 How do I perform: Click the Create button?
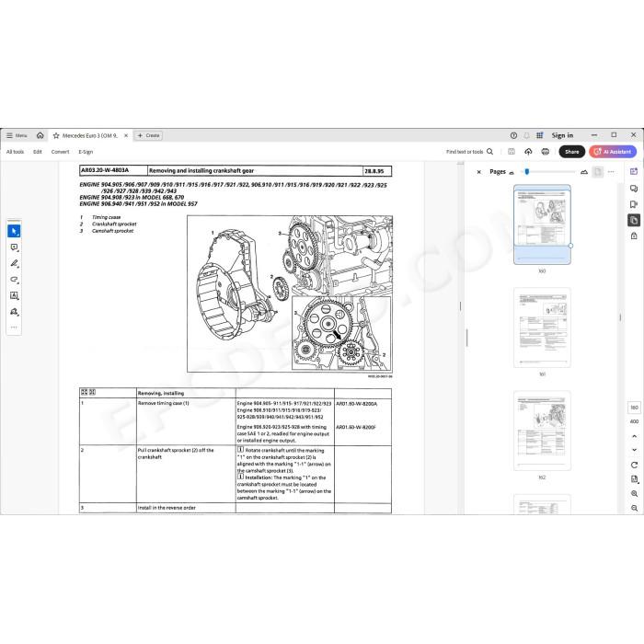[x=148, y=135]
